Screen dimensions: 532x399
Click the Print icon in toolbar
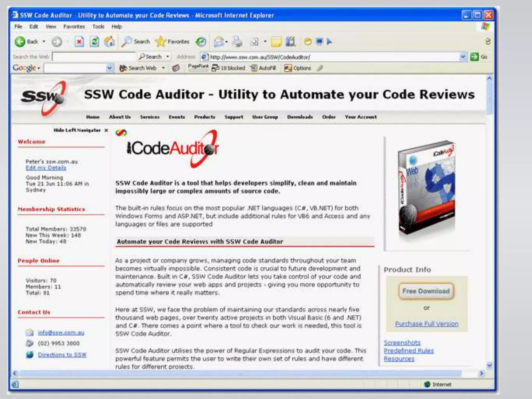(x=237, y=42)
